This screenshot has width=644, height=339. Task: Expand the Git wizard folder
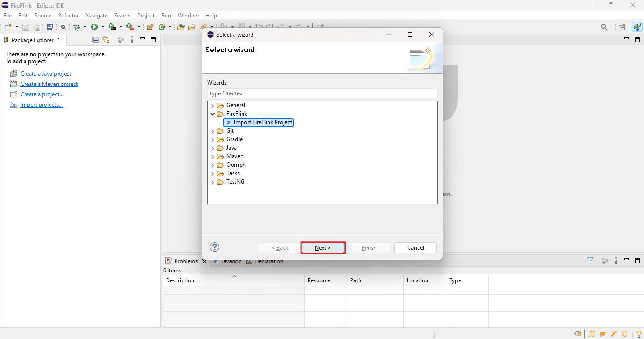[213, 131]
